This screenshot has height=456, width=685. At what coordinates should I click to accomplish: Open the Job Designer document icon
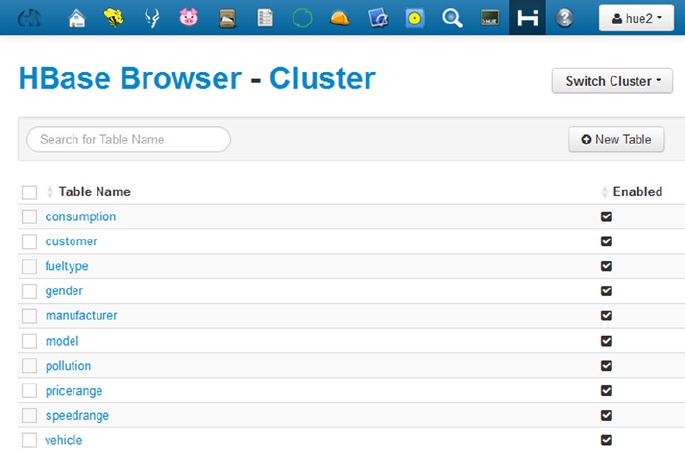[265, 18]
